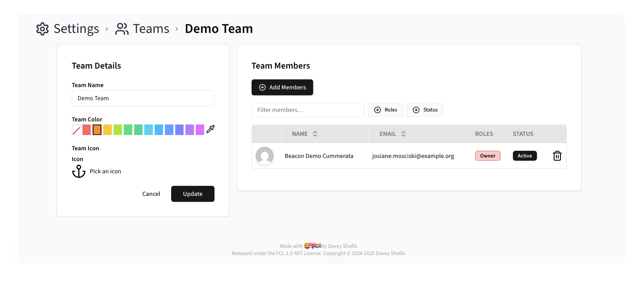This screenshot has width=644, height=283.
Task: Cancel team detail changes
Action: point(151,194)
